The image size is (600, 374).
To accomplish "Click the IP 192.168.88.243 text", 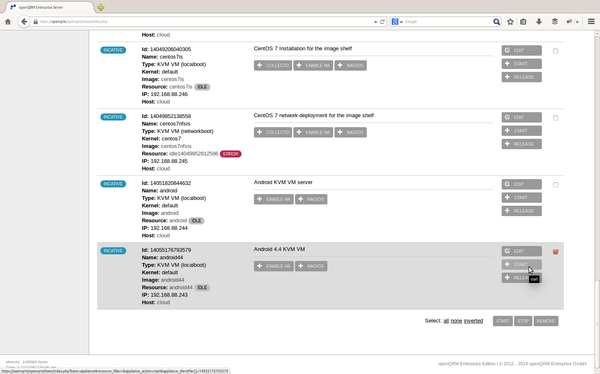I will coord(169,295).
